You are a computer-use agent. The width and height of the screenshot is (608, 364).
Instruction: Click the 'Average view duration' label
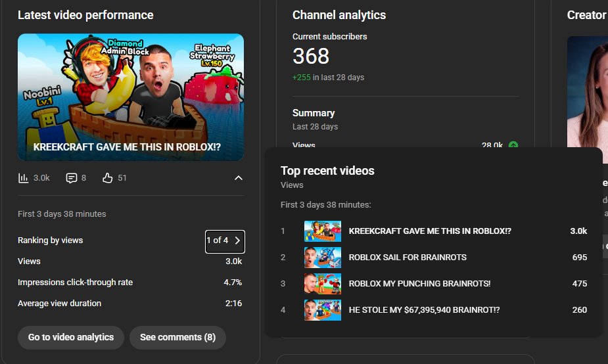coord(59,303)
